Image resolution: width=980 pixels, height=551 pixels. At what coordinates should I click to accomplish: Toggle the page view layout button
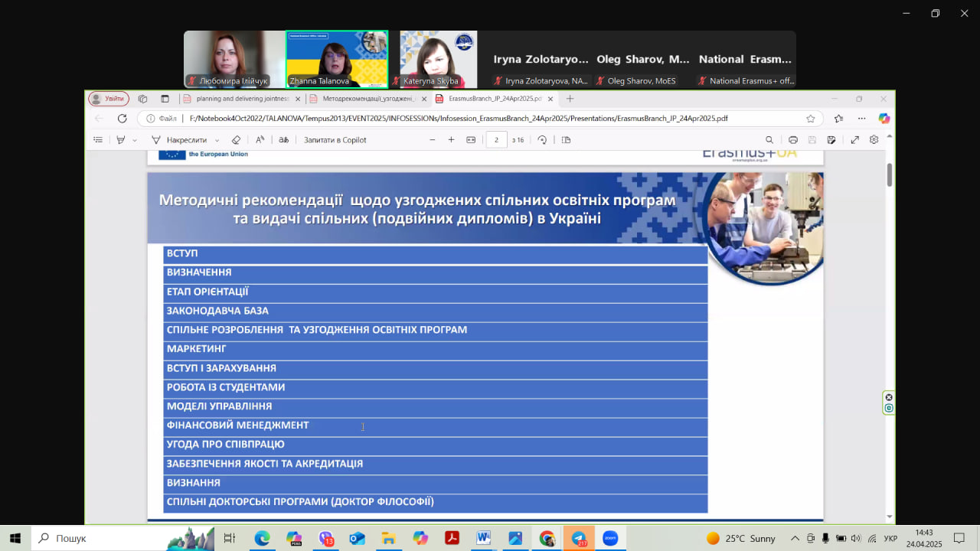(x=567, y=140)
